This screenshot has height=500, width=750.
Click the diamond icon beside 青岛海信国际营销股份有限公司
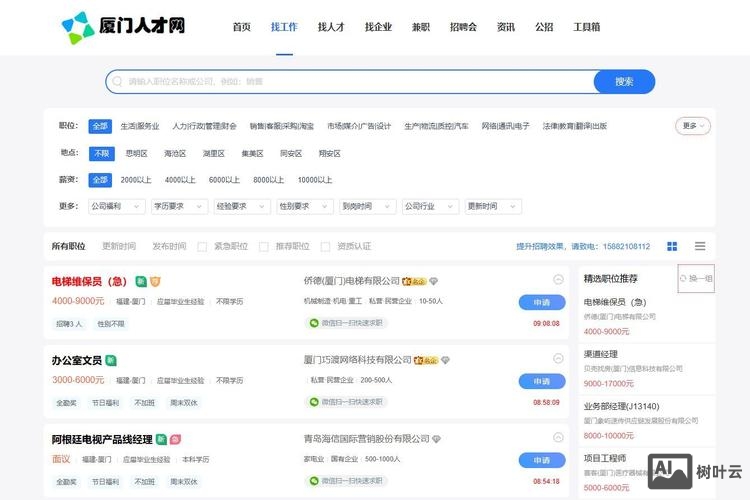(436, 439)
